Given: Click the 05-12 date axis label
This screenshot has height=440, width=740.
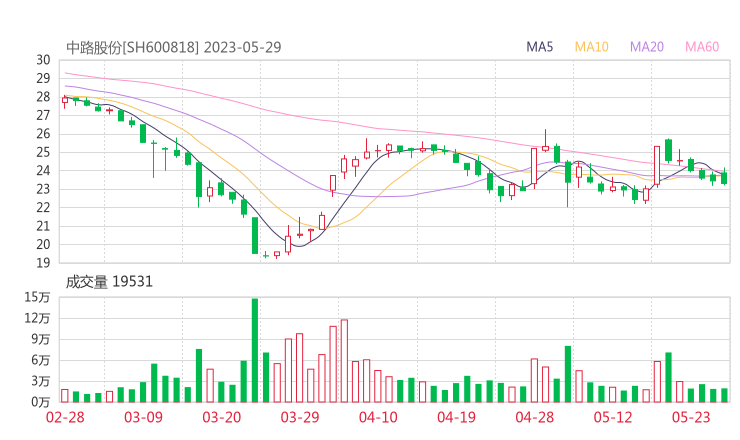Looking at the screenshot, I should pyautogui.click(x=613, y=417).
